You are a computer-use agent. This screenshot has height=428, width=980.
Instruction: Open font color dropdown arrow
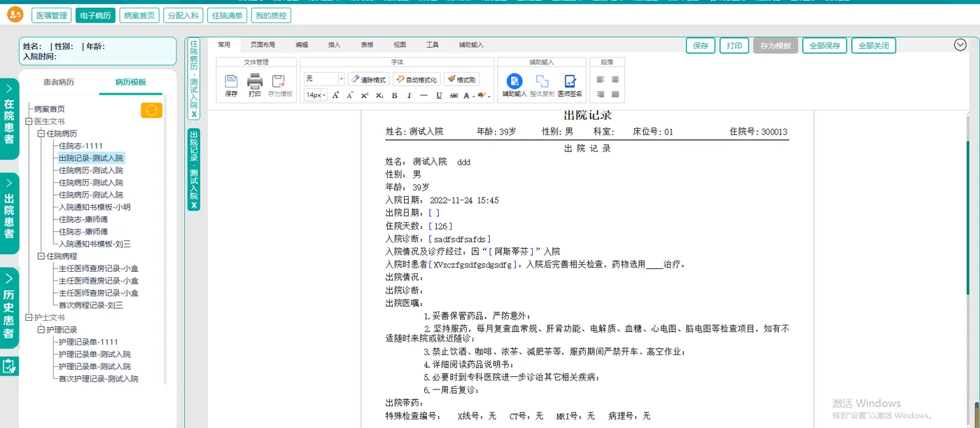[473, 96]
